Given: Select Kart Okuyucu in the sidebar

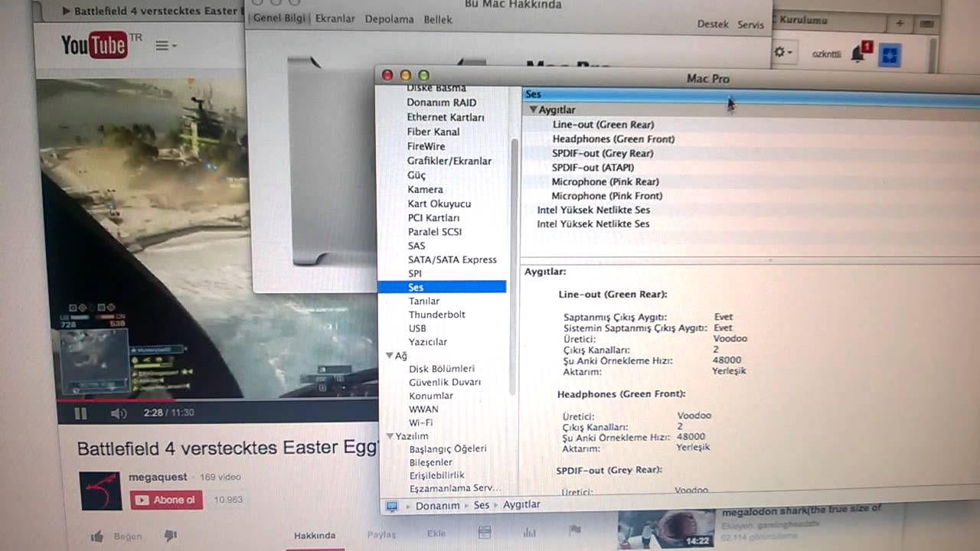Looking at the screenshot, I should point(439,204).
